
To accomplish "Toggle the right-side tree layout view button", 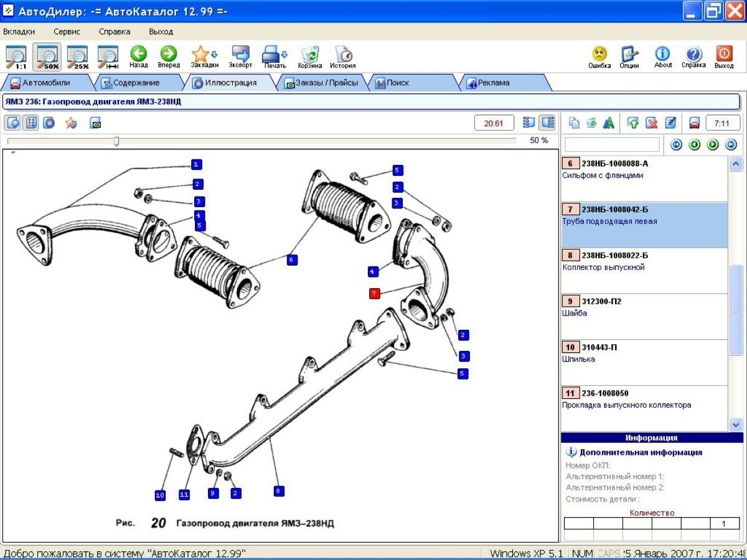I will 547,123.
